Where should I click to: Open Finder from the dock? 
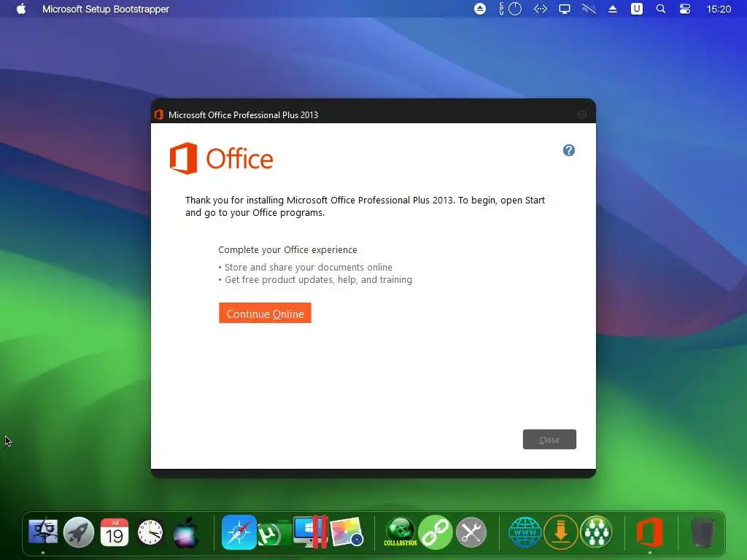pyautogui.click(x=43, y=532)
